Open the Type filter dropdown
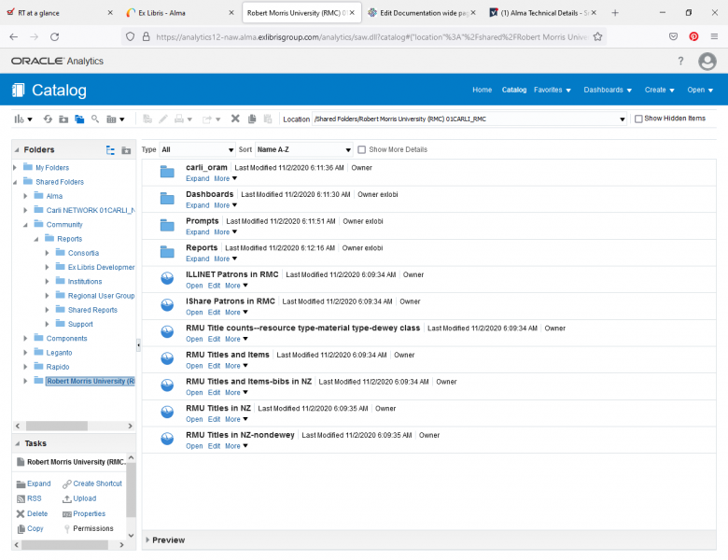The height and width of the screenshot is (560, 728). pyautogui.click(x=197, y=149)
